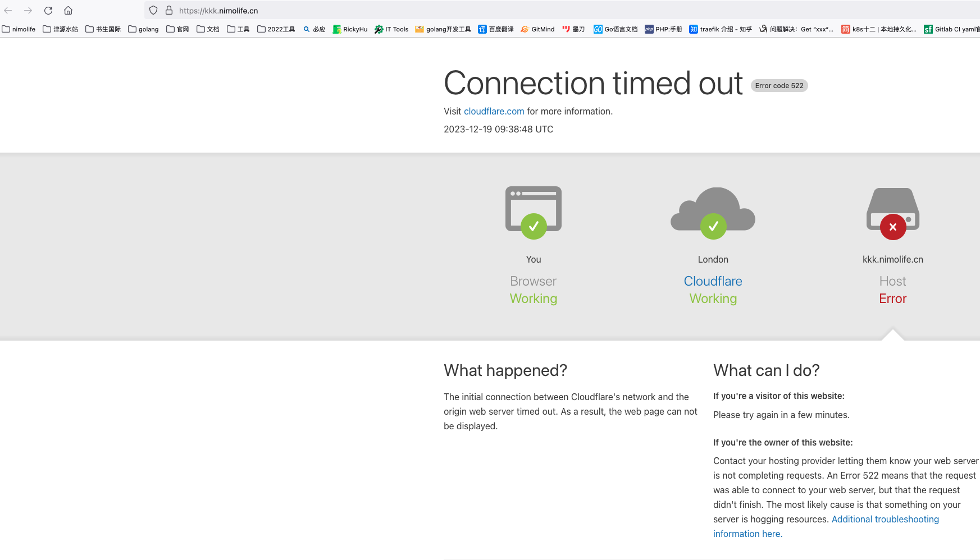Image resolution: width=980 pixels, height=560 pixels.
Task: Open the 书生国际 bookmark folder
Action: [x=103, y=29]
